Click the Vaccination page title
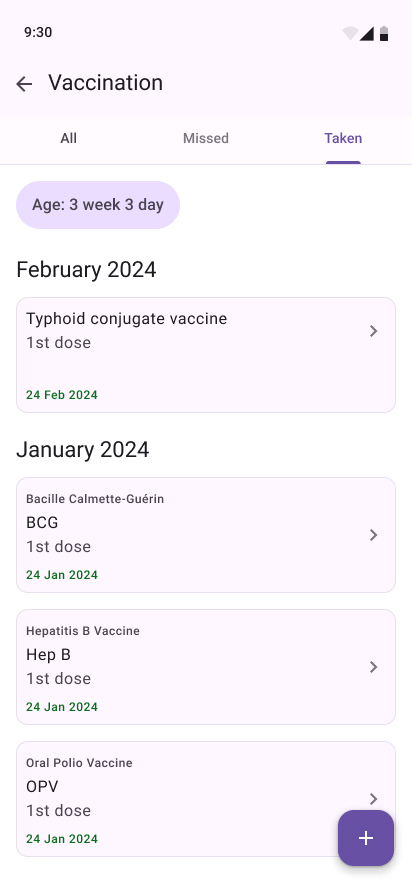412x892 pixels. click(106, 83)
